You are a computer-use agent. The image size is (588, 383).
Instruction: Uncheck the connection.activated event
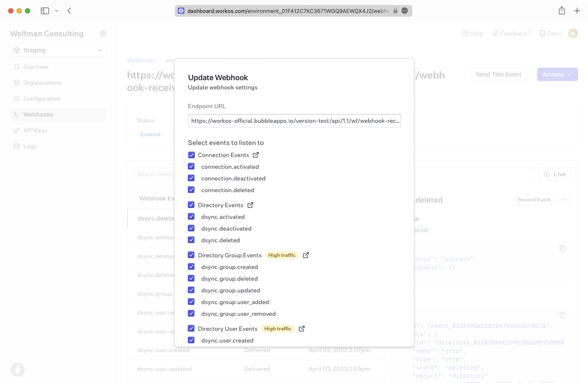[x=191, y=166]
